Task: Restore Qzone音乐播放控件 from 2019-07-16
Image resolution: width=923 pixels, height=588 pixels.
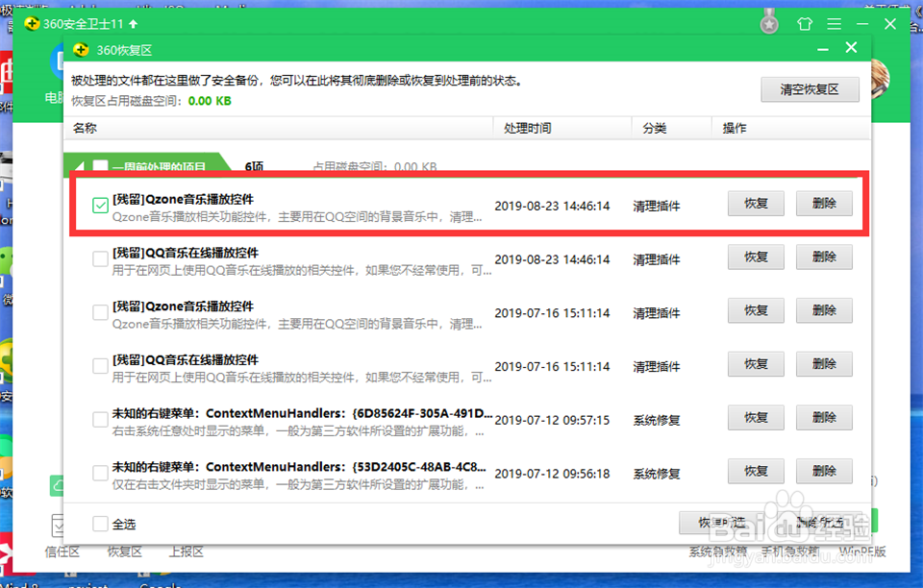Action: pos(756,310)
